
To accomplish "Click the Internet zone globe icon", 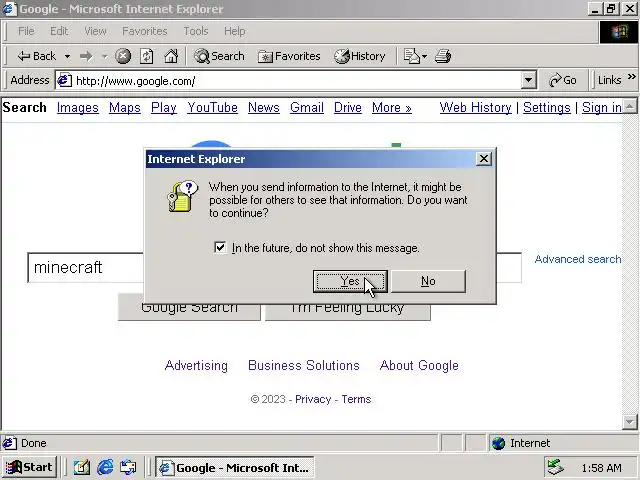I will point(498,443).
